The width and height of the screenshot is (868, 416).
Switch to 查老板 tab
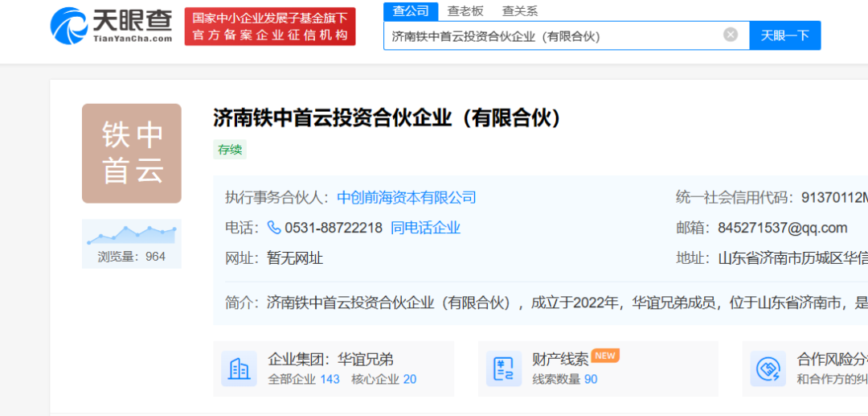[x=465, y=11]
